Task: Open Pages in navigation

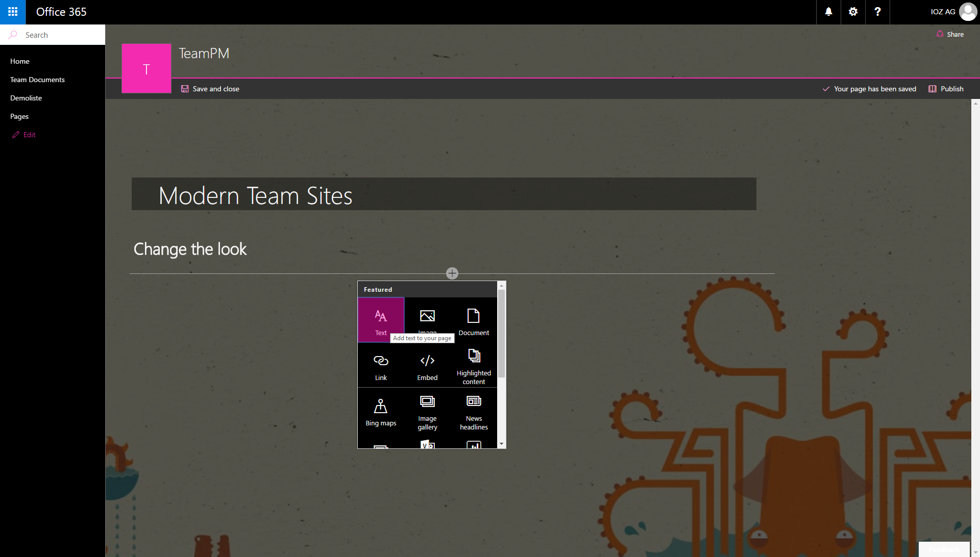Action: click(x=19, y=116)
